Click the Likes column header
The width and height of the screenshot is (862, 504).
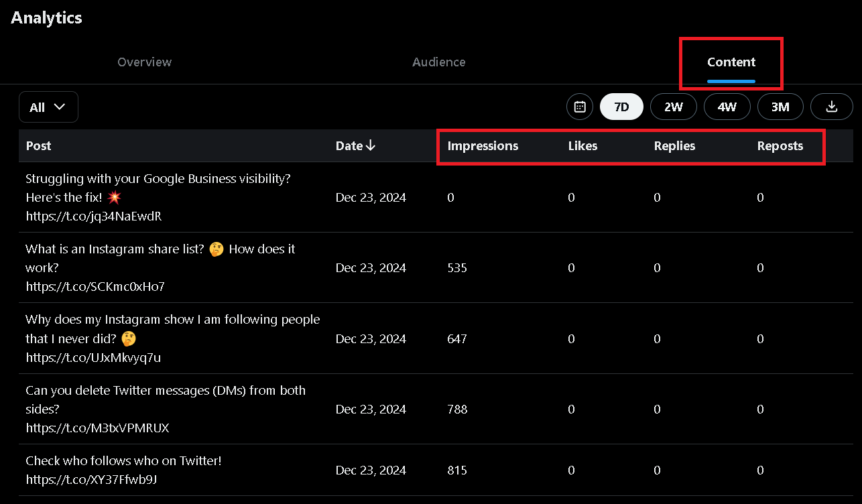(582, 145)
